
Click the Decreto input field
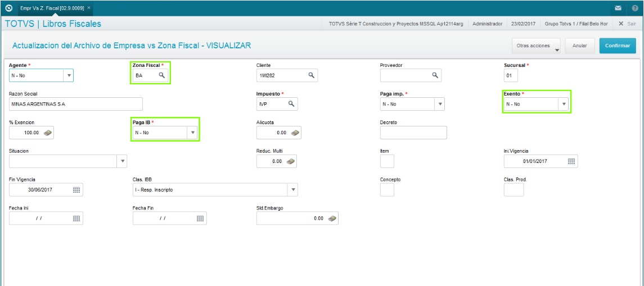(x=413, y=133)
